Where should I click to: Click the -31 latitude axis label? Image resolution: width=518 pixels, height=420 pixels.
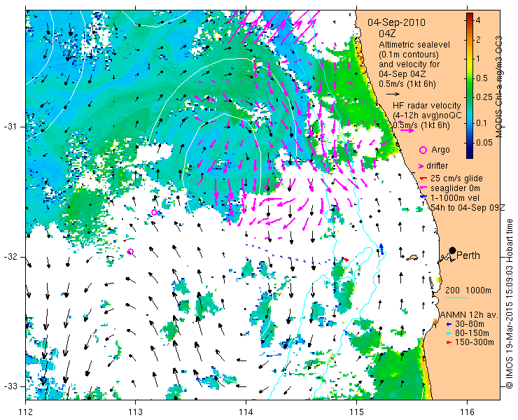coord(10,127)
